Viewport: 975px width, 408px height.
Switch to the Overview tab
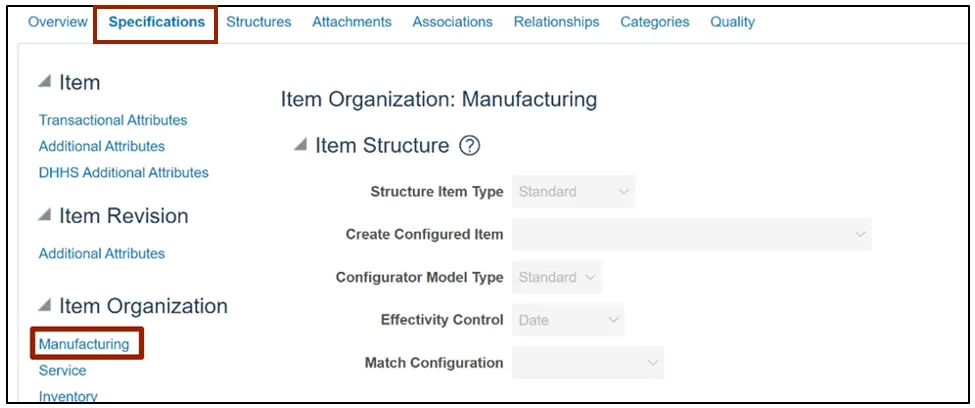(x=58, y=22)
